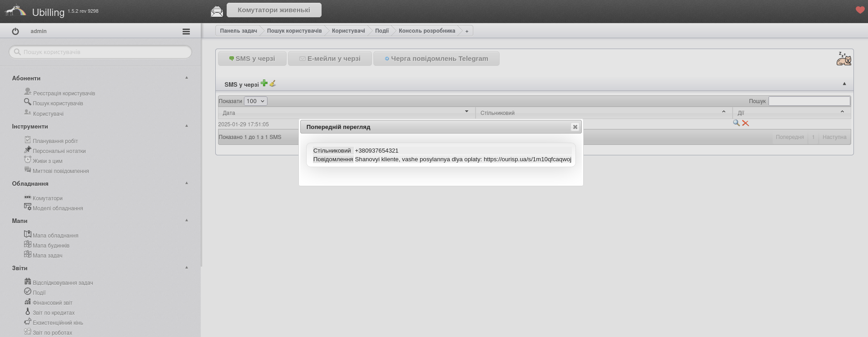Click the sleeping cat icon
This screenshot has width=868, height=337.
(x=843, y=59)
